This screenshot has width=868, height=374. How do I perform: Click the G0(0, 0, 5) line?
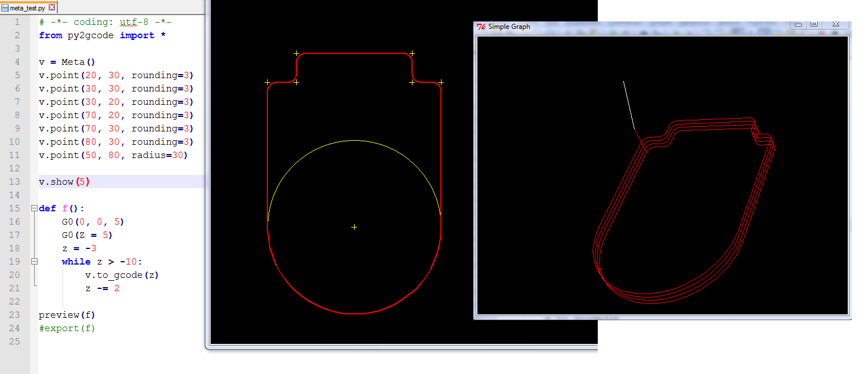pos(93,222)
